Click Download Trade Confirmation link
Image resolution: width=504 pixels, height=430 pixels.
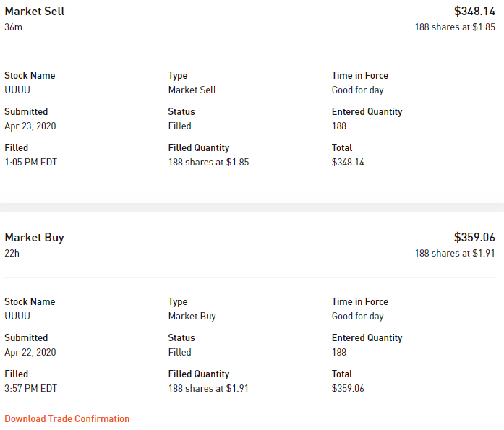[67, 419]
